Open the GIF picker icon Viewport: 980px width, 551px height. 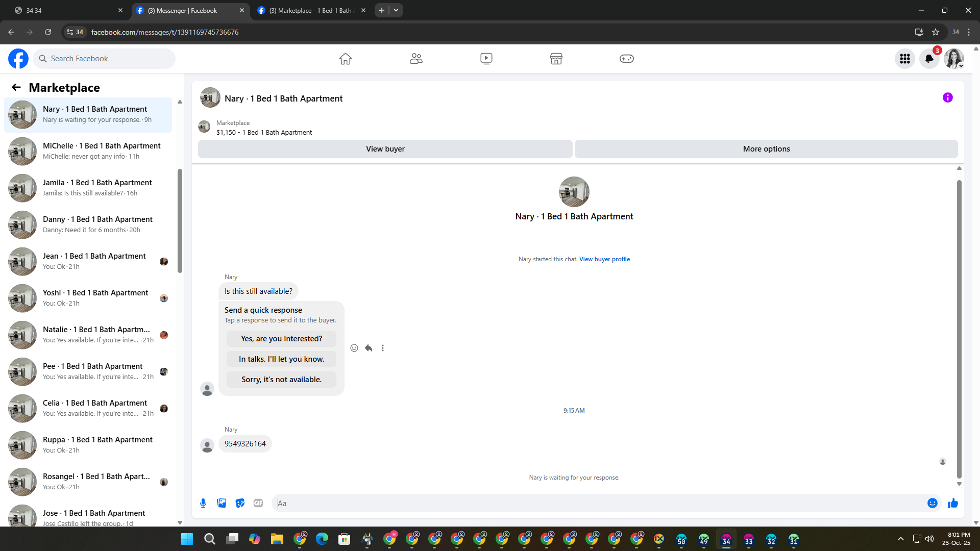(258, 503)
